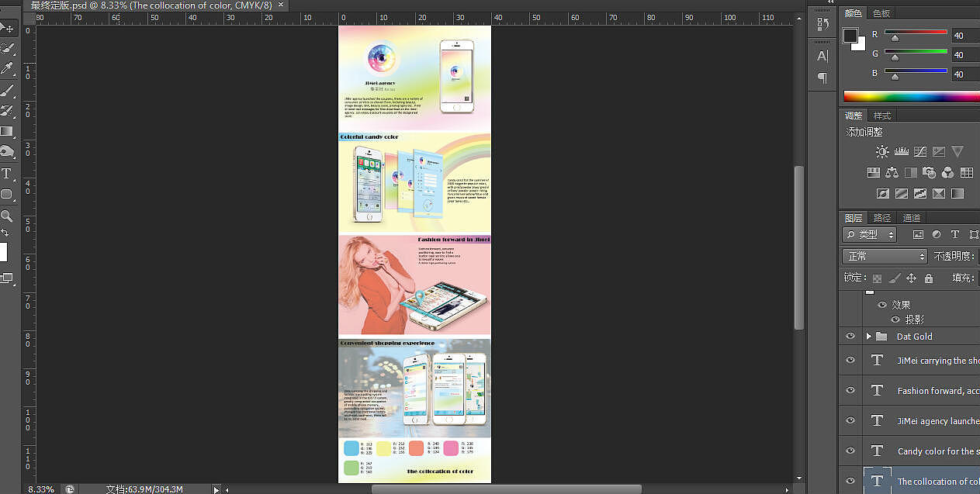
Task: Add a Vibrance adjustment
Action: [957, 152]
